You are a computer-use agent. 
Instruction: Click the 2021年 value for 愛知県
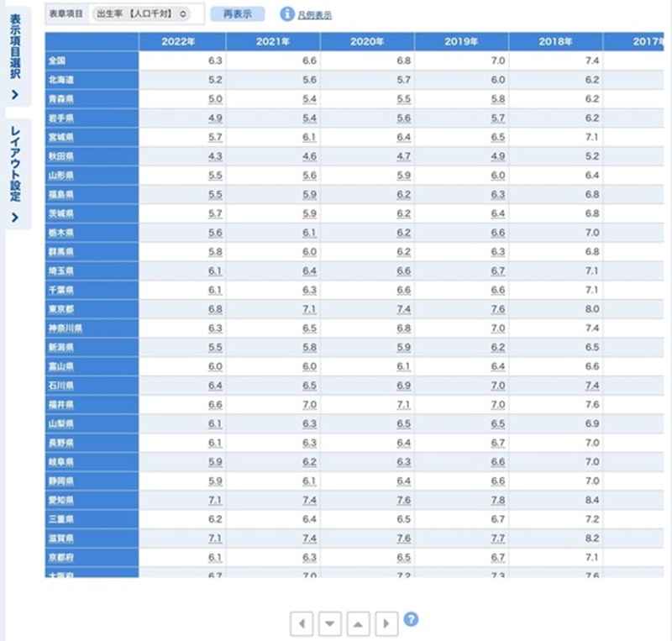click(309, 500)
